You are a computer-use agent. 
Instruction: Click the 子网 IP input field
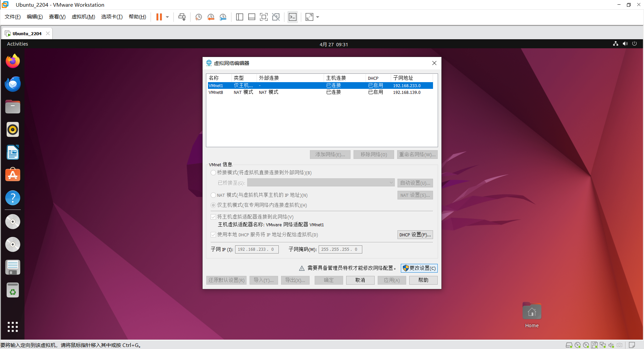point(257,249)
